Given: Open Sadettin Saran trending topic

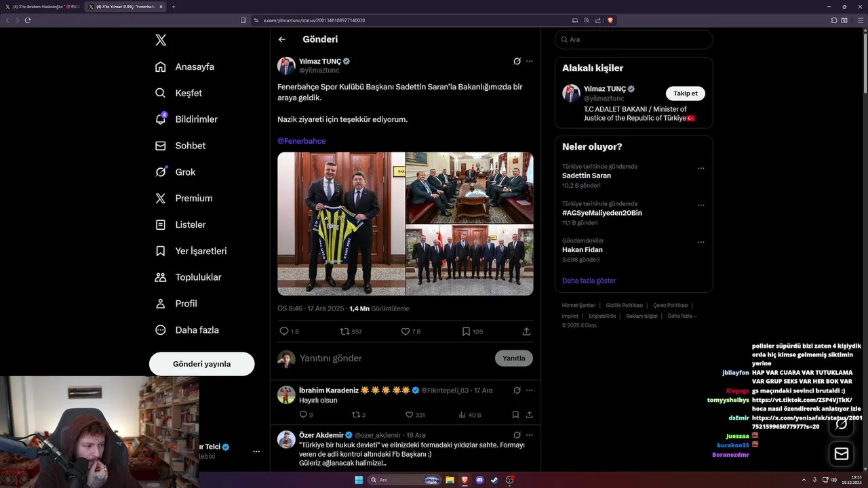Looking at the screenshot, I should (587, 176).
